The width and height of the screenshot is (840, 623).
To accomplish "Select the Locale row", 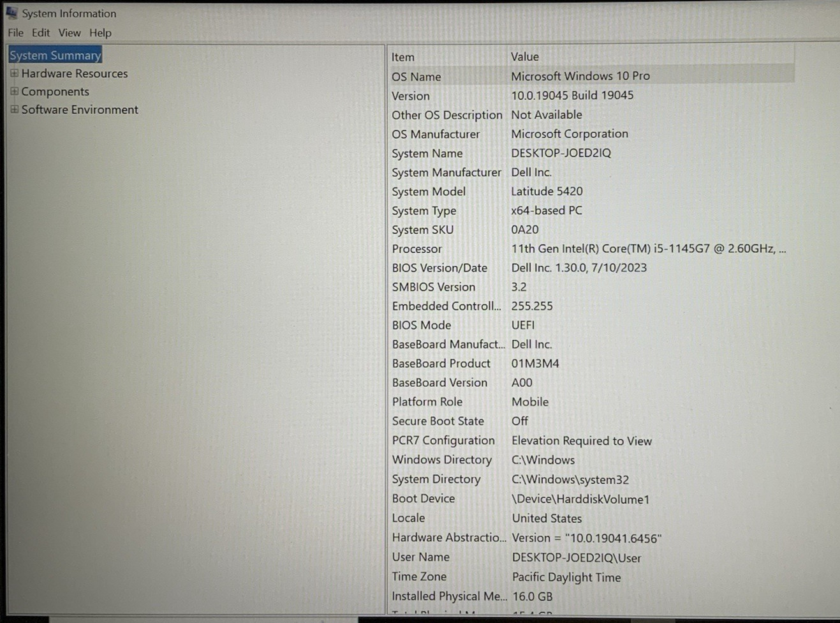I will pos(591,518).
